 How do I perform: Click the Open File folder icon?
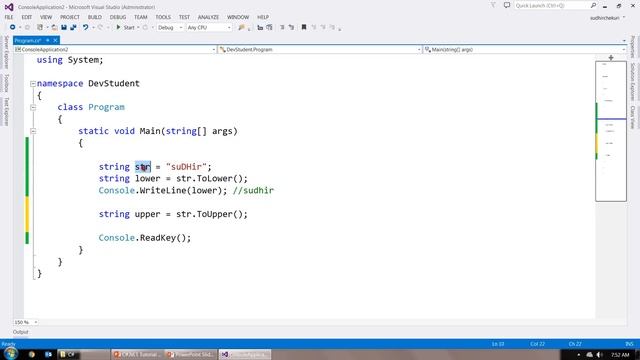point(54,27)
